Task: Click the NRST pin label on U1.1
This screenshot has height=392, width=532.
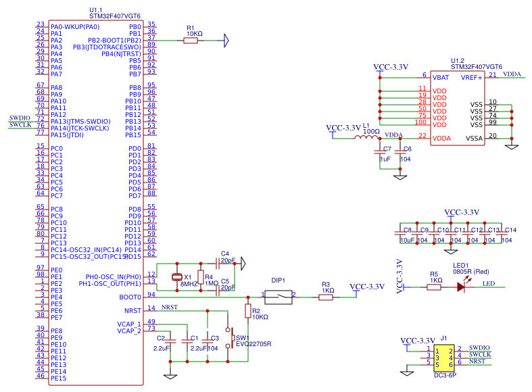Action: click(132, 311)
